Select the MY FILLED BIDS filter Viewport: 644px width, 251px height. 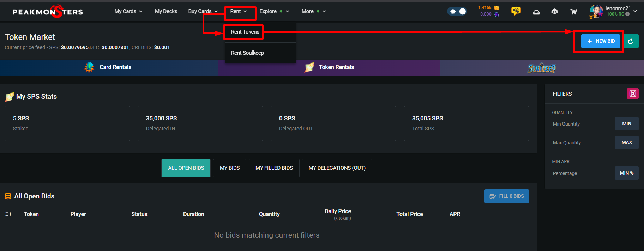point(274,168)
